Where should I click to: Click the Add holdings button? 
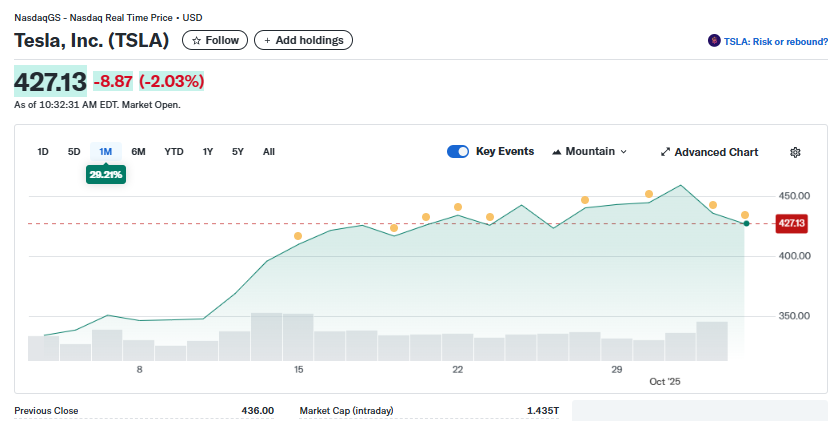(303, 40)
